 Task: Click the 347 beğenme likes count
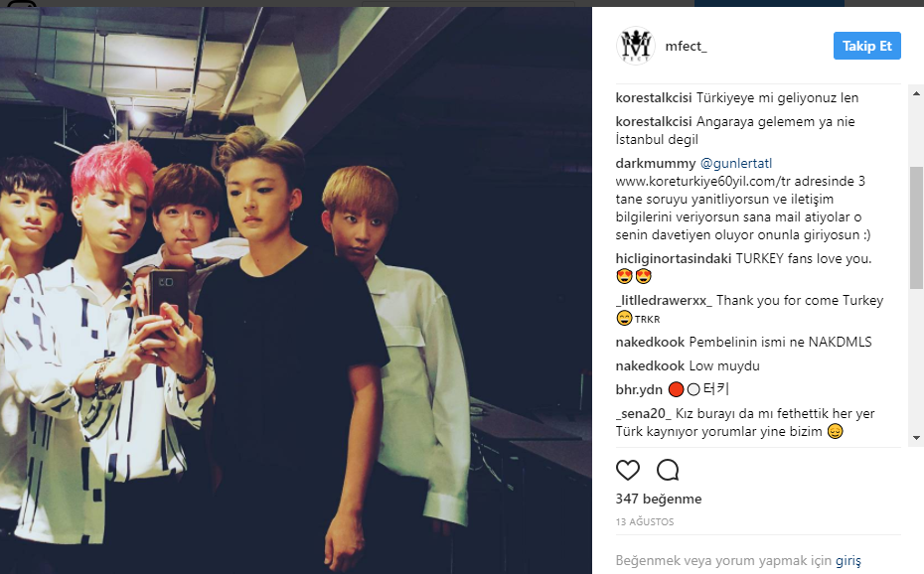coord(659,499)
